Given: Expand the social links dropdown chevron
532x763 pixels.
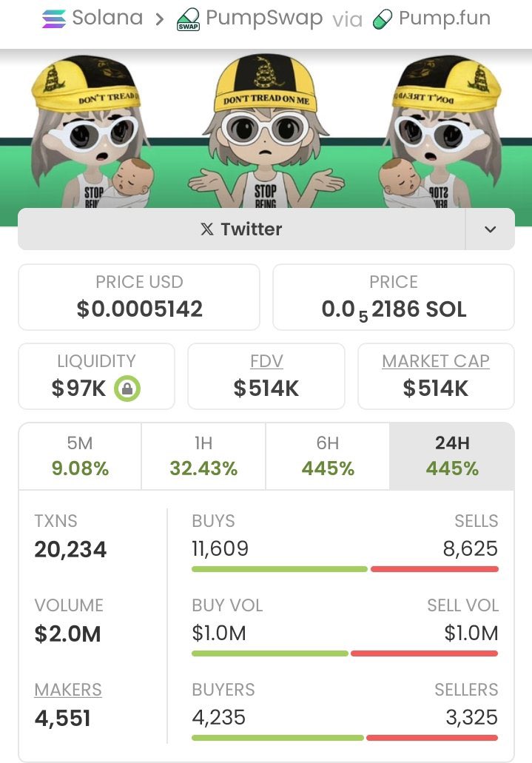Looking at the screenshot, I should [x=490, y=229].
